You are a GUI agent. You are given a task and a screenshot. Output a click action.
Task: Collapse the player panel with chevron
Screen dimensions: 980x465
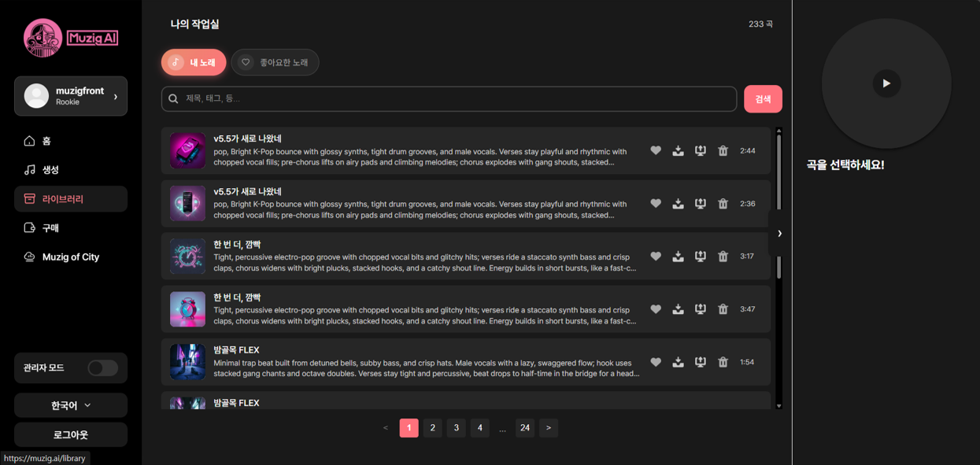pyautogui.click(x=779, y=234)
